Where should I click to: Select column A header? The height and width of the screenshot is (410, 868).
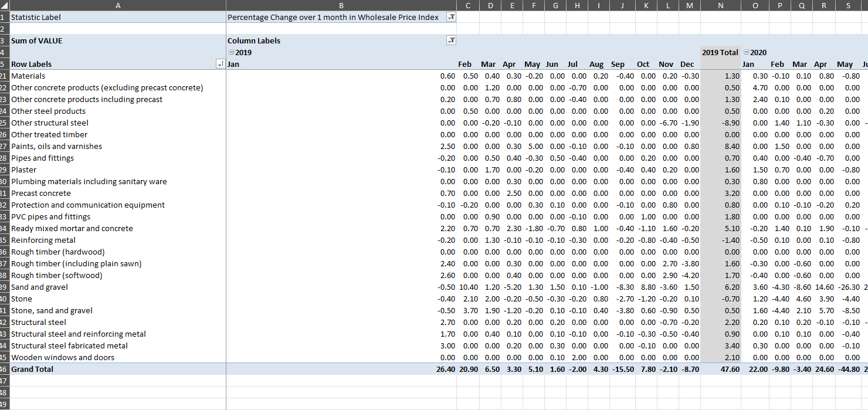[117, 5]
